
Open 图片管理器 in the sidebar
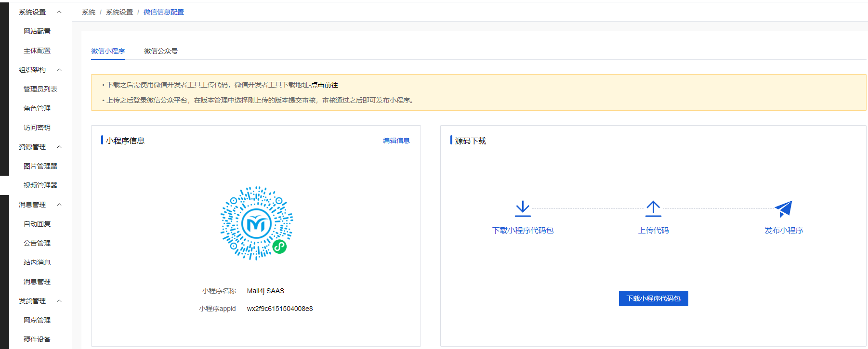point(40,166)
